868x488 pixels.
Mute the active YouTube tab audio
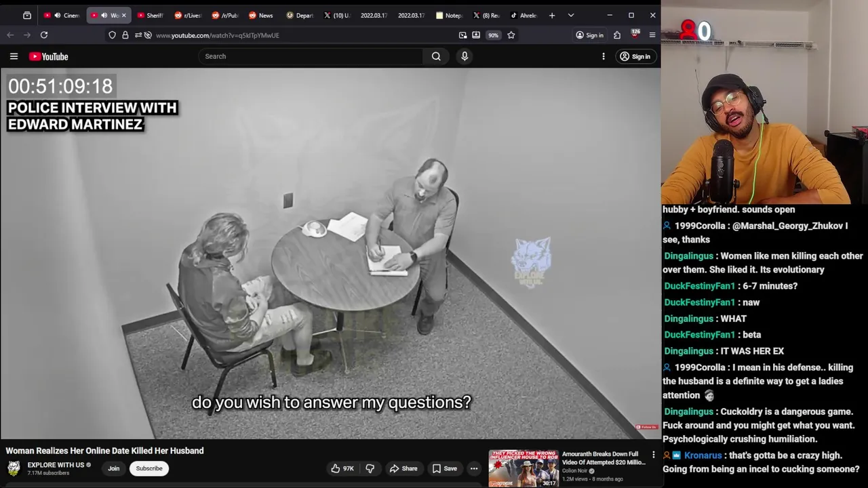pyautogui.click(x=104, y=15)
